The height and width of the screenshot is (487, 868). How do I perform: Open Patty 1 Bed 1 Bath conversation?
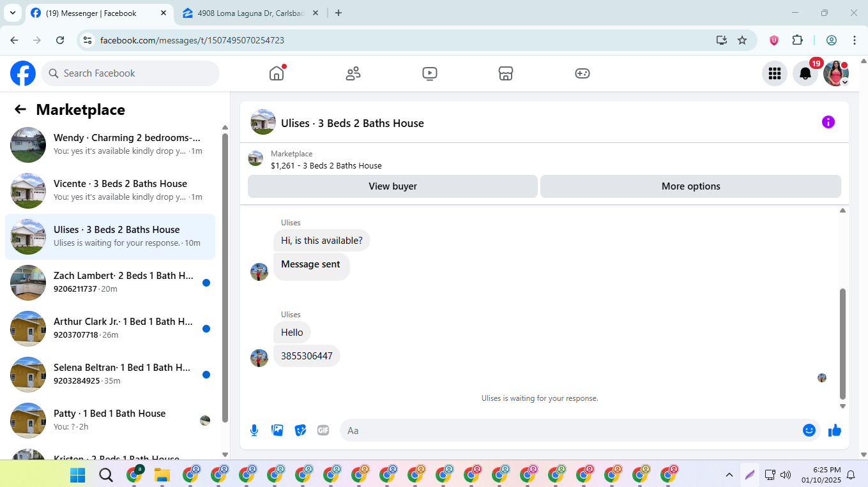[x=110, y=421]
